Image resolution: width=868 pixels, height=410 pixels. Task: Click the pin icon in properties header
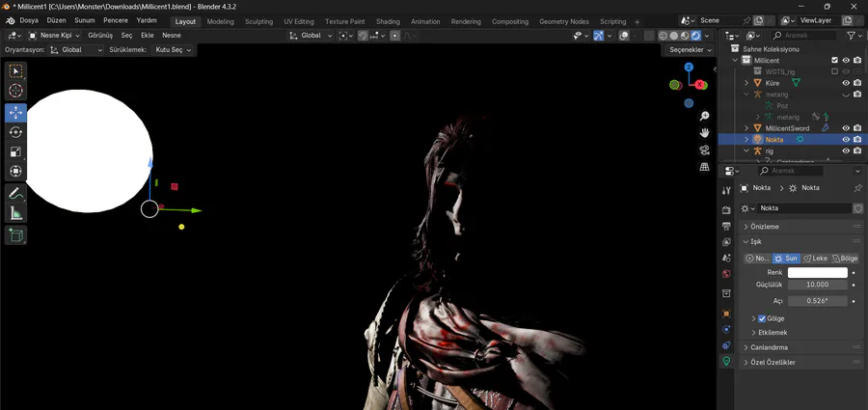tap(857, 188)
